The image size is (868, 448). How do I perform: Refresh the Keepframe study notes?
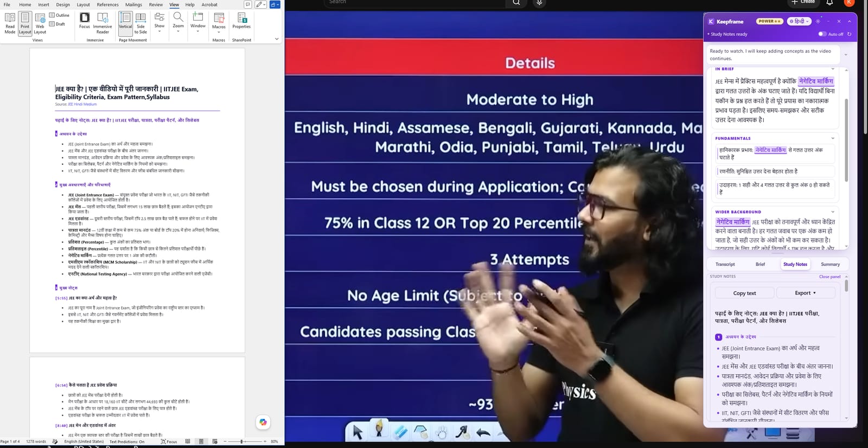[x=849, y=34]
